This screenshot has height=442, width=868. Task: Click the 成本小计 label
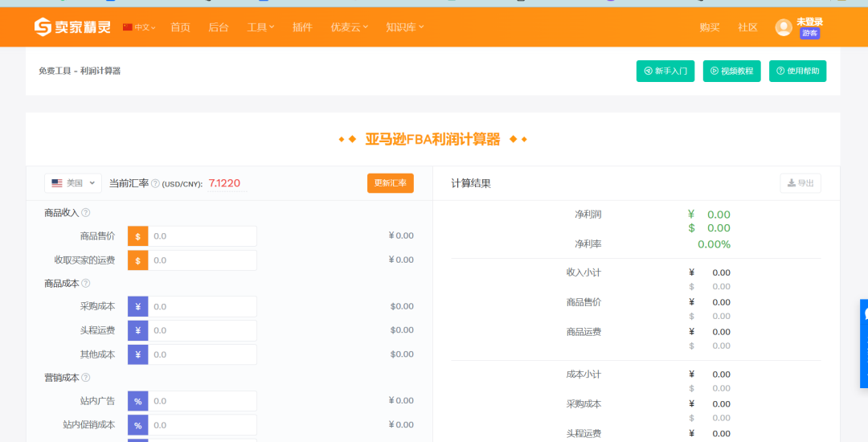(583, 374)
